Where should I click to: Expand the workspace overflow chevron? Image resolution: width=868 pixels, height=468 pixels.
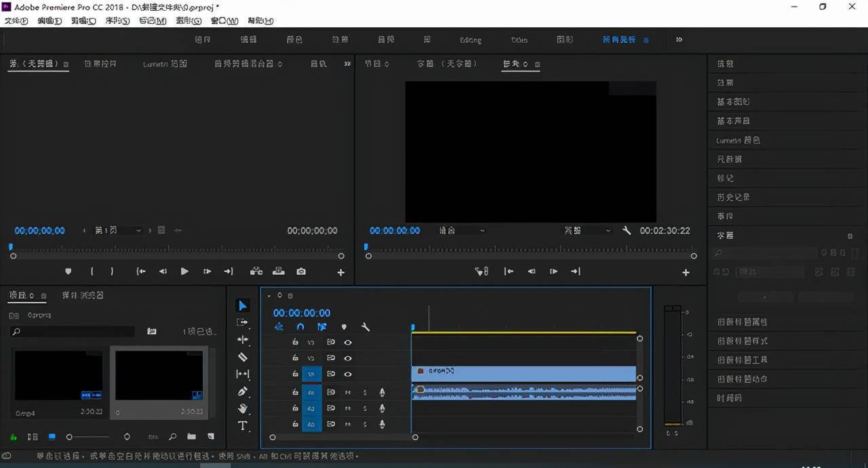(x=679, y=39)
